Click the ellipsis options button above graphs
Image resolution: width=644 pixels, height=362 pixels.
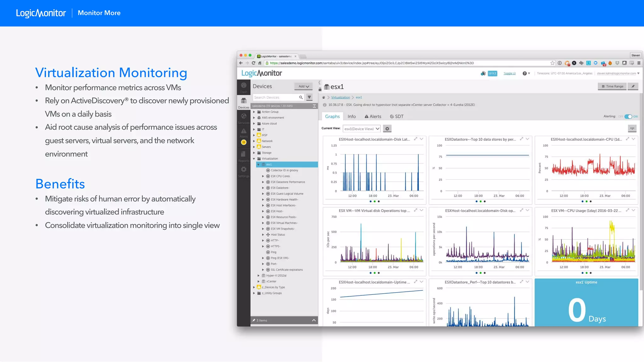tap(632, 128)
